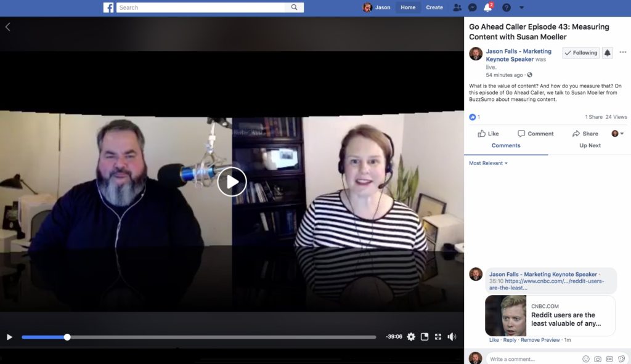Open the Most Relevant sort dropdown
This screenshot has height=364, width=631.
point(488,163)
